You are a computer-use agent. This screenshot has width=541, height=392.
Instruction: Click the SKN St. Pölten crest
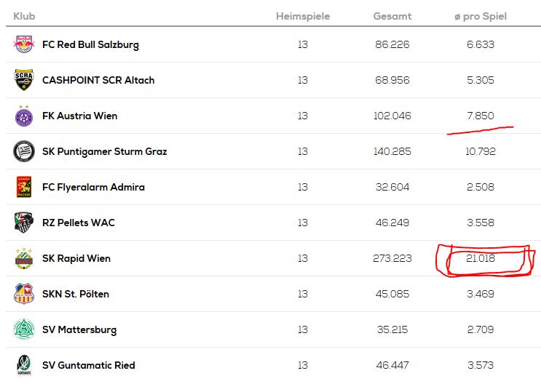pos(24,294)
